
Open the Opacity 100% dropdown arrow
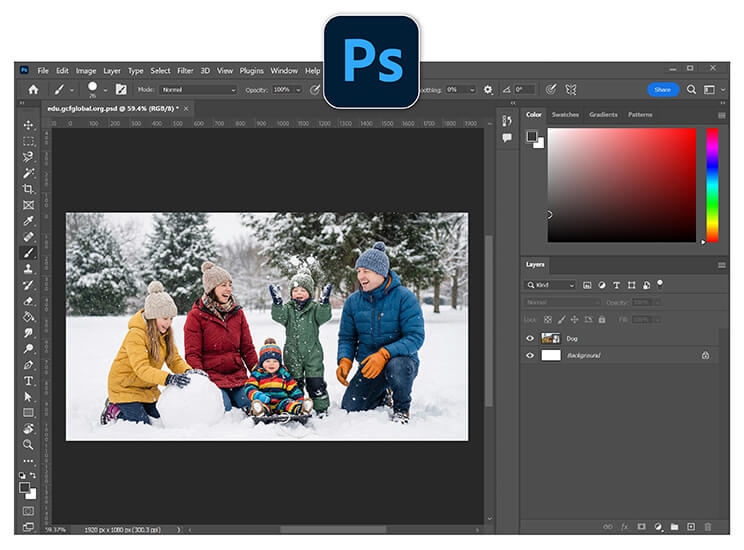(x=298, y=90)
